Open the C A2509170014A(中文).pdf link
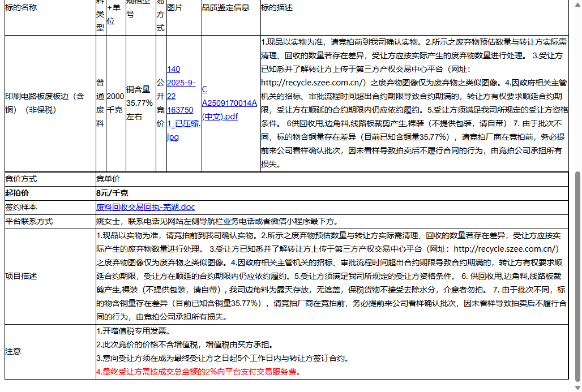The width and height of the screenshot is (582, 392). (229, 103)
